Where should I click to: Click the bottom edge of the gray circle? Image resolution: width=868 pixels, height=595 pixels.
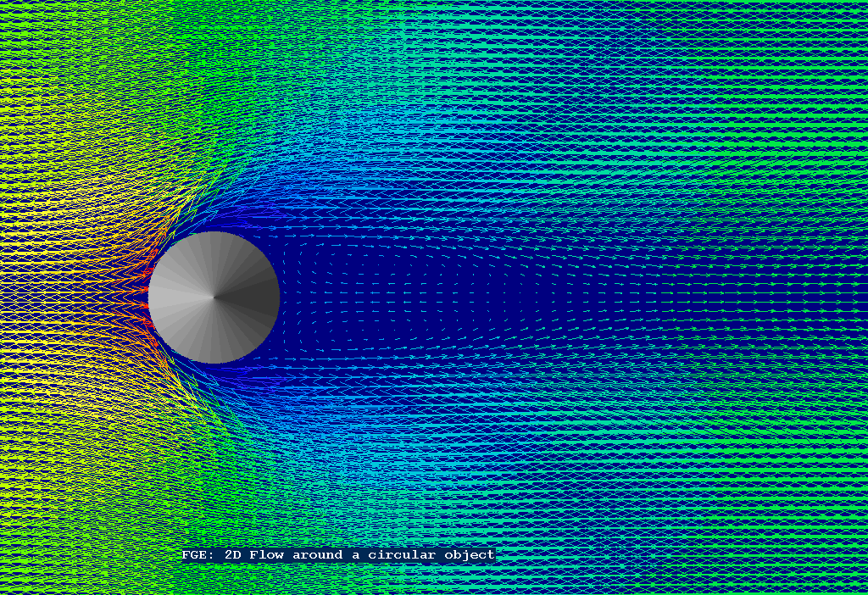pyautogui.click(x=214, y=360)
